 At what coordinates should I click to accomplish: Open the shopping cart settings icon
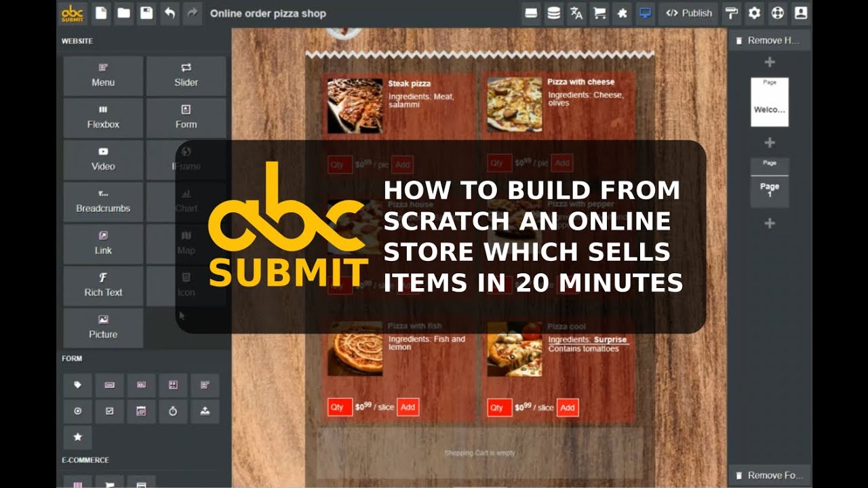(x=599, y=14)
